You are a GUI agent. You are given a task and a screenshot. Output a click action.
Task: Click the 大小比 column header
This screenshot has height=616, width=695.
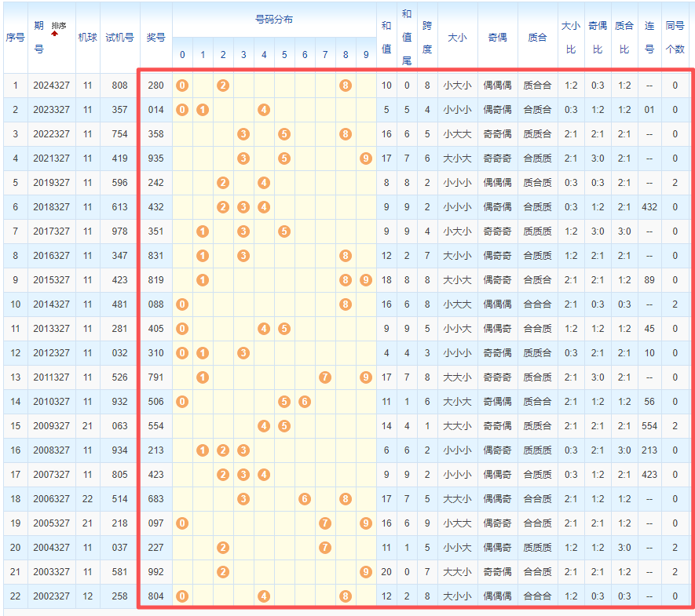tap(571, 37)
